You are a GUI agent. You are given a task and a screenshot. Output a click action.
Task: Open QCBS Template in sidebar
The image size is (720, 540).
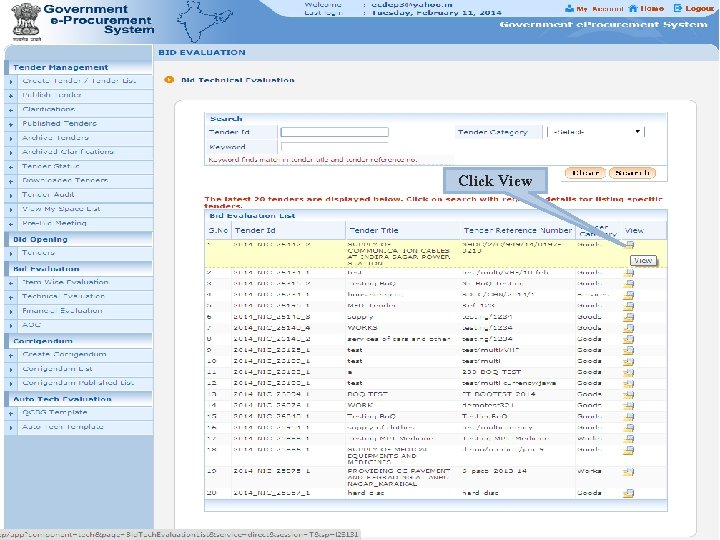(x=55, y=413)
